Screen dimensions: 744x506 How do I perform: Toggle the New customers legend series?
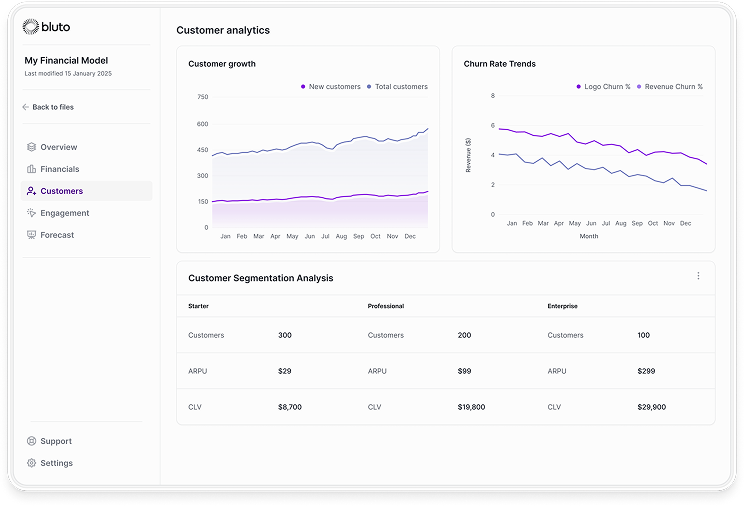[x=331, y=87]
